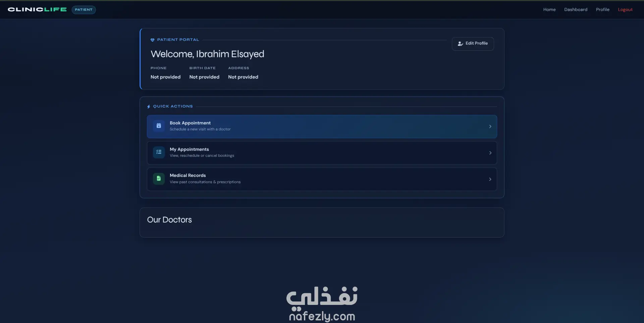Select the Medical Records title
The image size is (644, 323).
(x=187, y=176)
